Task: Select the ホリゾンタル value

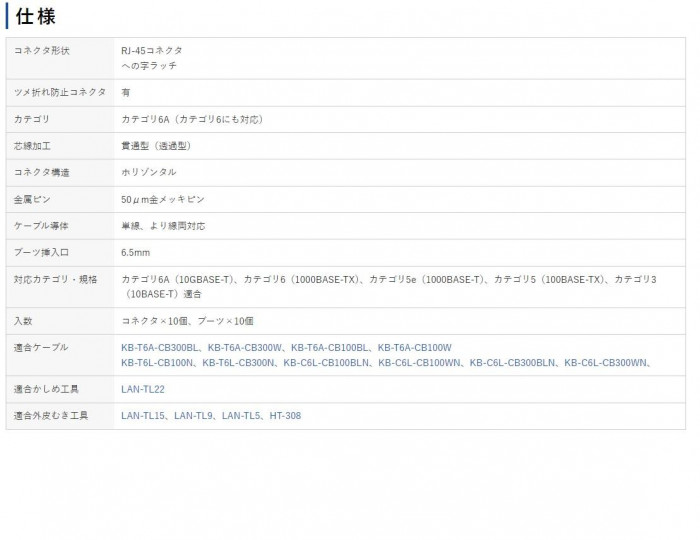Action: coord(149,172)
